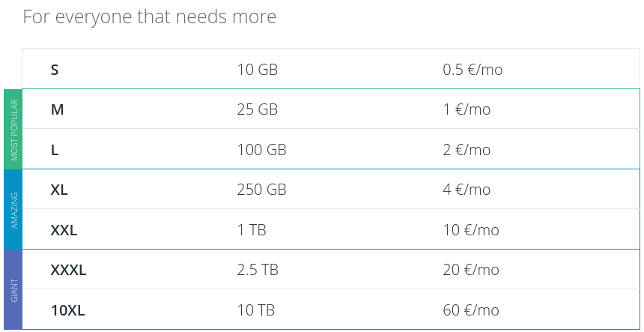The image size is (644, 332).
Task: Click the green MOST POPULAR side badge
Action: coord(13,129)
